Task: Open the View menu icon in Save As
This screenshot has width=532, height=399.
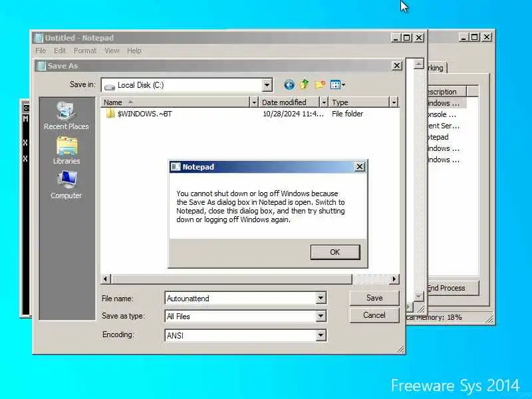Action: pyautogui.click(x=337, y=84)
